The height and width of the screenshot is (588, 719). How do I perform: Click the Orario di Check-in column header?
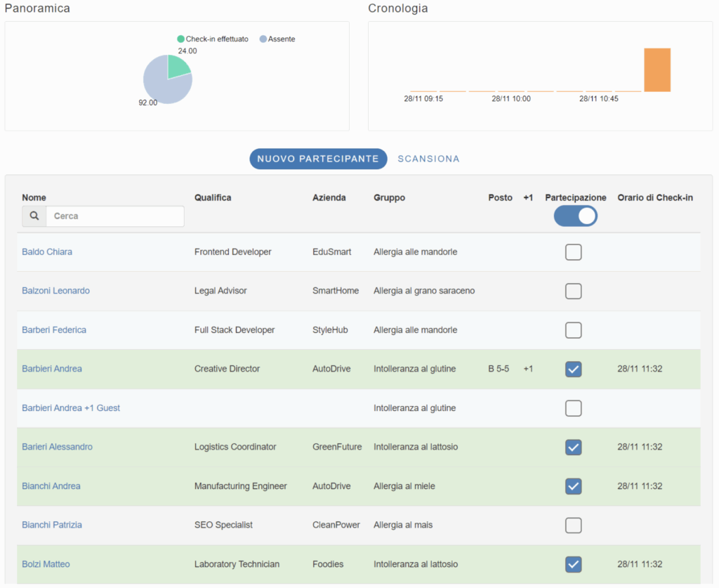(x=654, y=198)
